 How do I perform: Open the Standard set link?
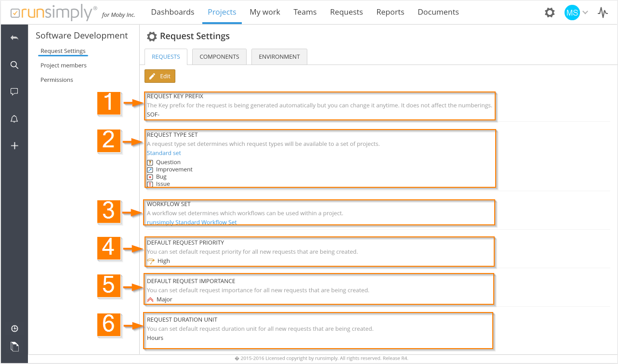pos(164,153)
